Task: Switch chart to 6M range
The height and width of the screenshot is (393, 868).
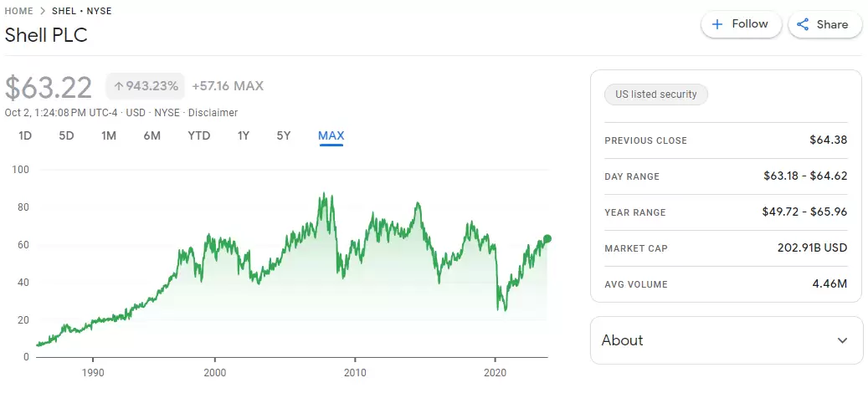Action: coord(152,135)
